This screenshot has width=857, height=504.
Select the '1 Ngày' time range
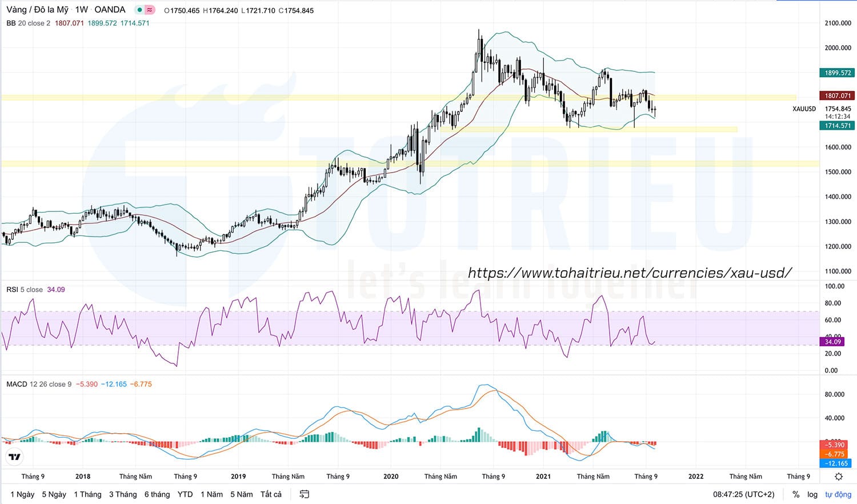point(22,494)
